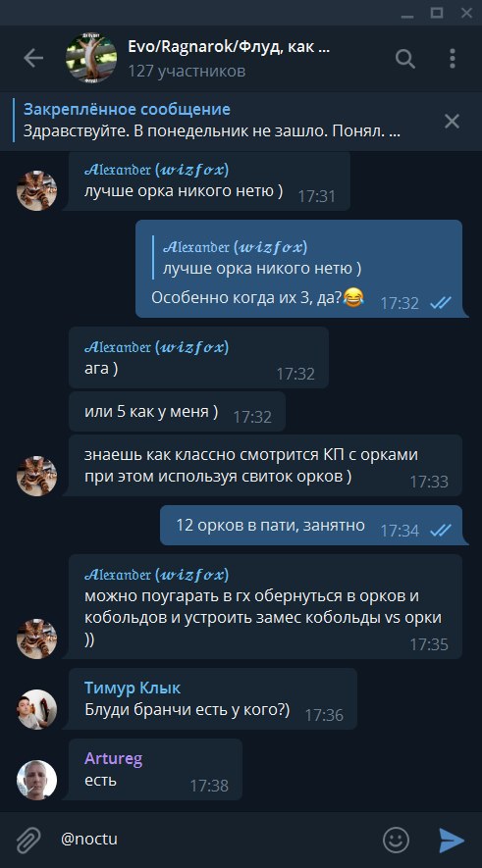Viewport: 482px width, 868px height.
Task: Open the three-dot chat options menu
Action: (x=453, y=58)
